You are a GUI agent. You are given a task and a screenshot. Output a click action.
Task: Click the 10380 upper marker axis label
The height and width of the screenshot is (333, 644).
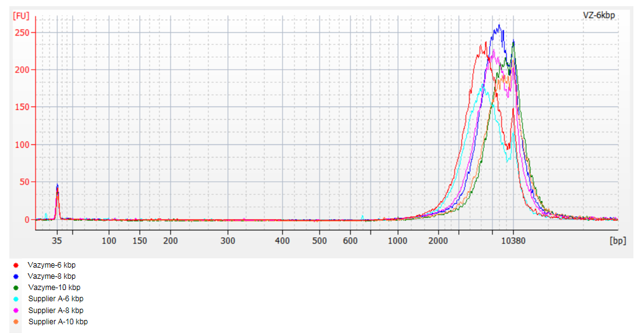click(513, 240)
